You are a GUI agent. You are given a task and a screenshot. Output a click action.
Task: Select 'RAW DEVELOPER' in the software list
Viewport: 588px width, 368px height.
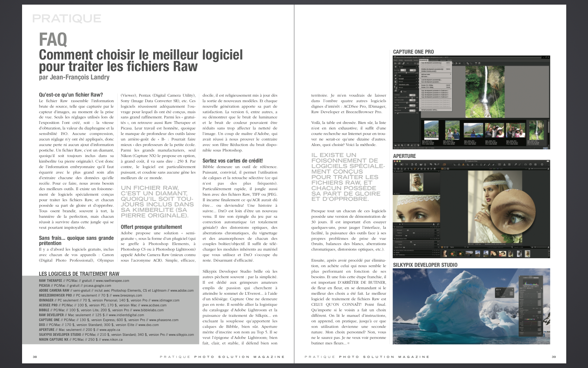click(x=51, y=315)
